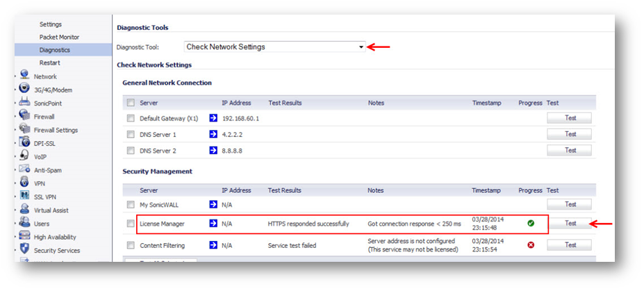Image resolution: width=644 pixels, height=291 pixels.
Task: Open High Availability in sidebar
Action: click(59, 237)
